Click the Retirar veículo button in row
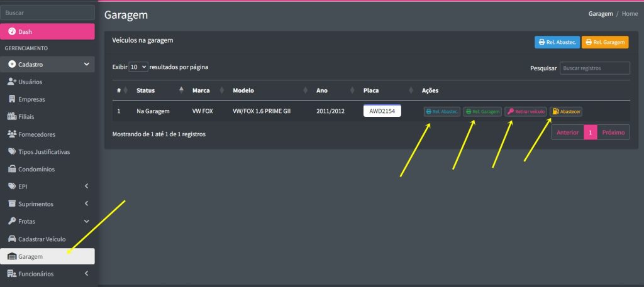Screen dimensions: 644x287 525,112
